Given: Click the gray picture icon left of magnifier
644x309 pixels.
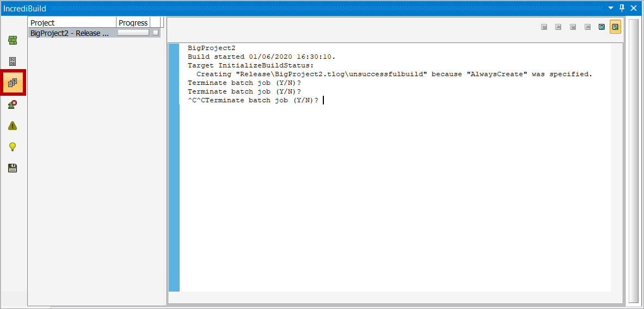Looking at the screenshot, I should (587, 27).
